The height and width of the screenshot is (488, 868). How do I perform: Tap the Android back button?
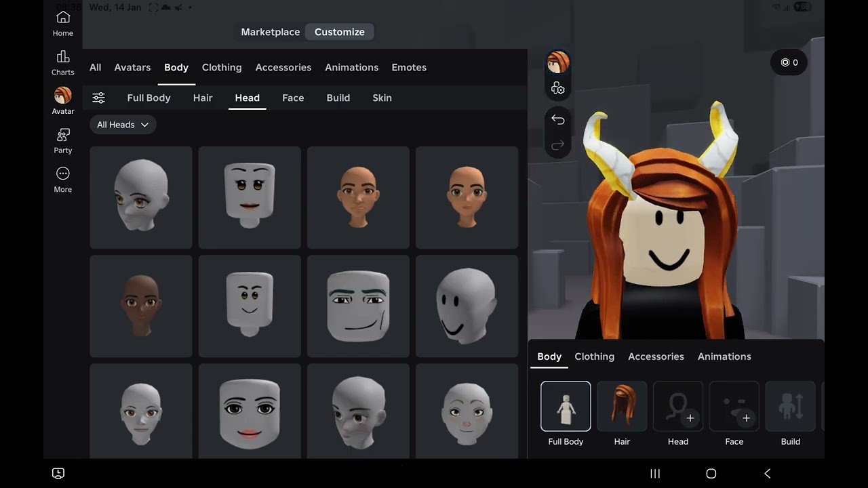(768, 474)
